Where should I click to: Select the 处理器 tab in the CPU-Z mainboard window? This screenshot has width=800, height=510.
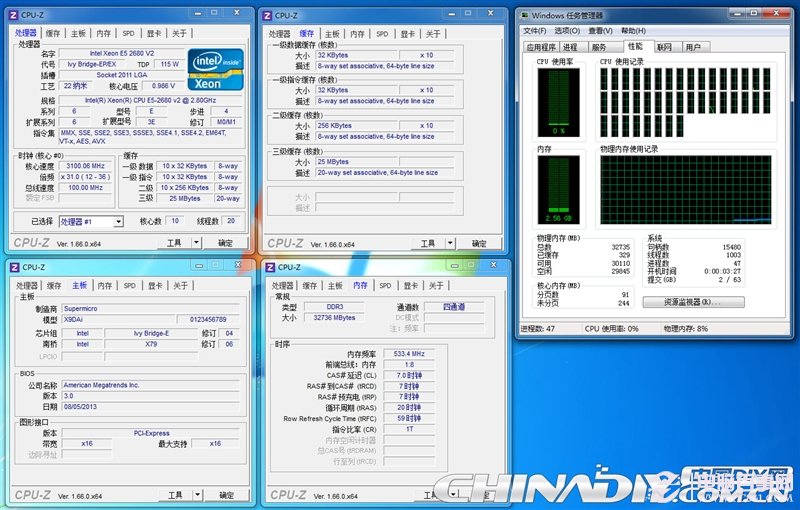pos(27,286)
